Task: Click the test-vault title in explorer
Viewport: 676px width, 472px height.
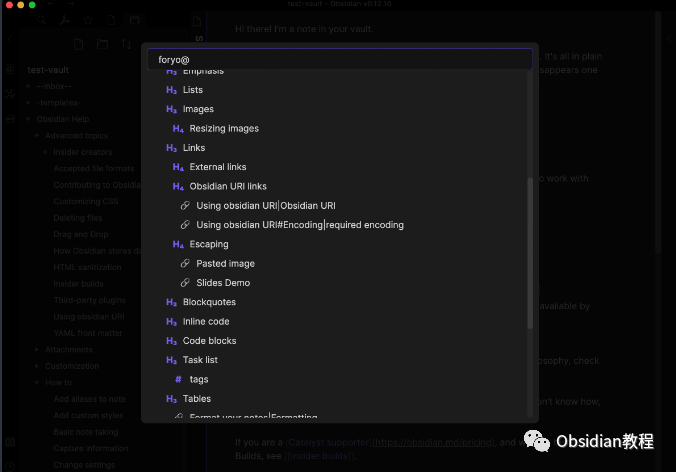Action: pos(48,70)
